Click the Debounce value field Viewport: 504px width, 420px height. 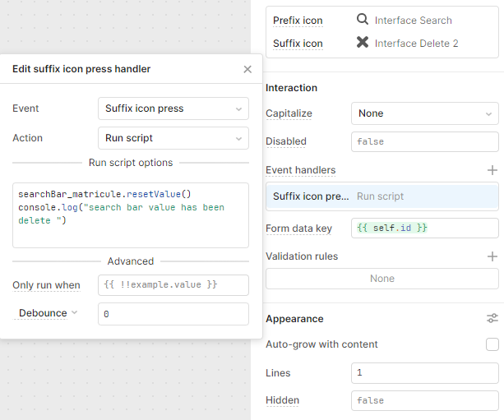coord(173,314)
